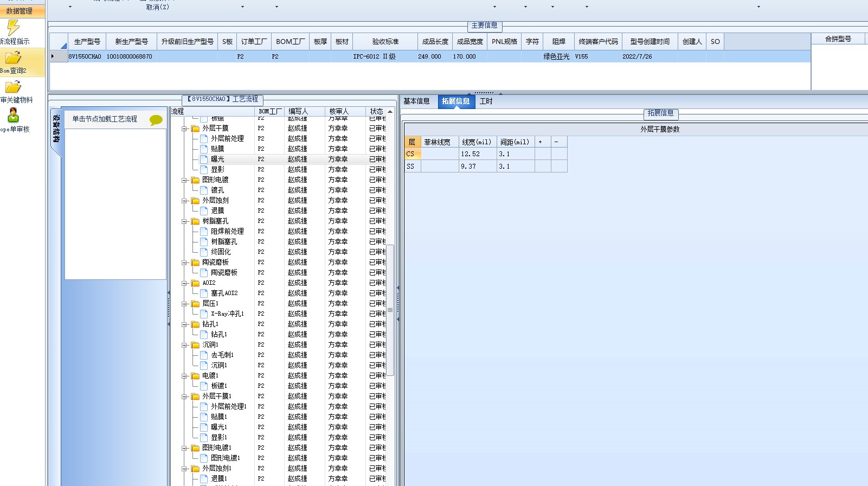Click the 合拼型号 column header
This screenshot has height=486, width=868.
point(838,39)
